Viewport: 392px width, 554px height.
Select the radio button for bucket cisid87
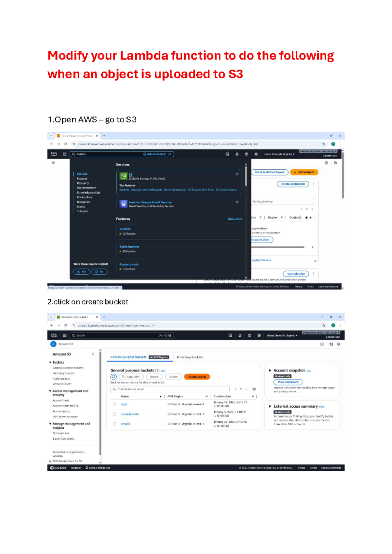[x=114, y=424]
